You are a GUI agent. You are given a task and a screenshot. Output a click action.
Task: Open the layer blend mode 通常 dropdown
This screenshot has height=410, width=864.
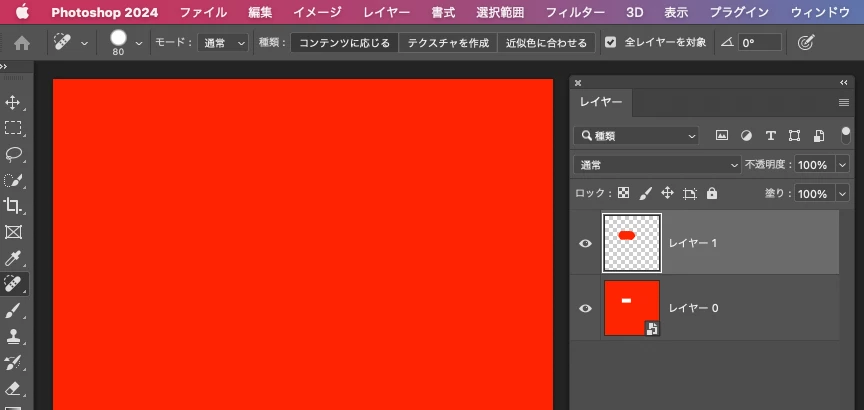coord(657,165)
